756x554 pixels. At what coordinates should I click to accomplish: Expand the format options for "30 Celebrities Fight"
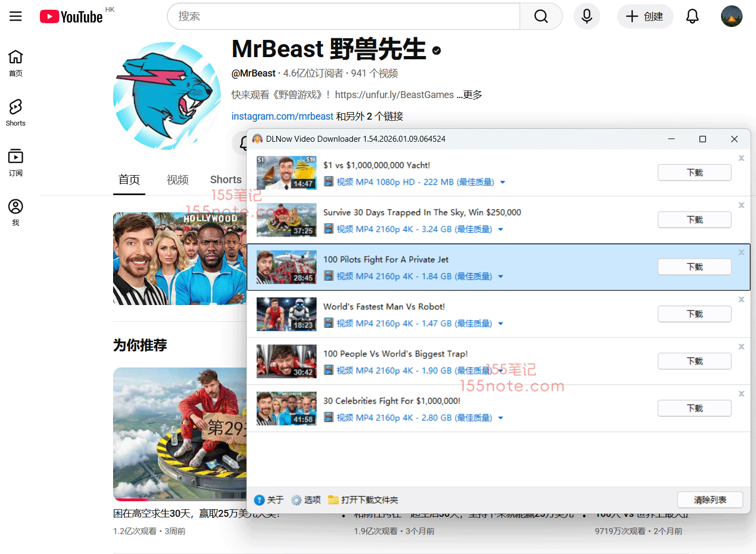pyautogui.click(x=500, y=418)
